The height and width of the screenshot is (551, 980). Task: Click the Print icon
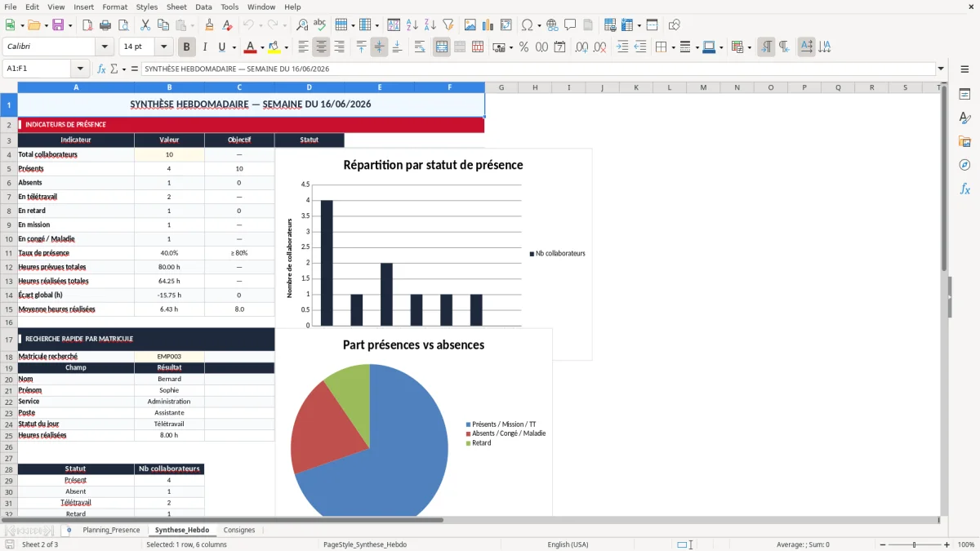click(105, 25)
